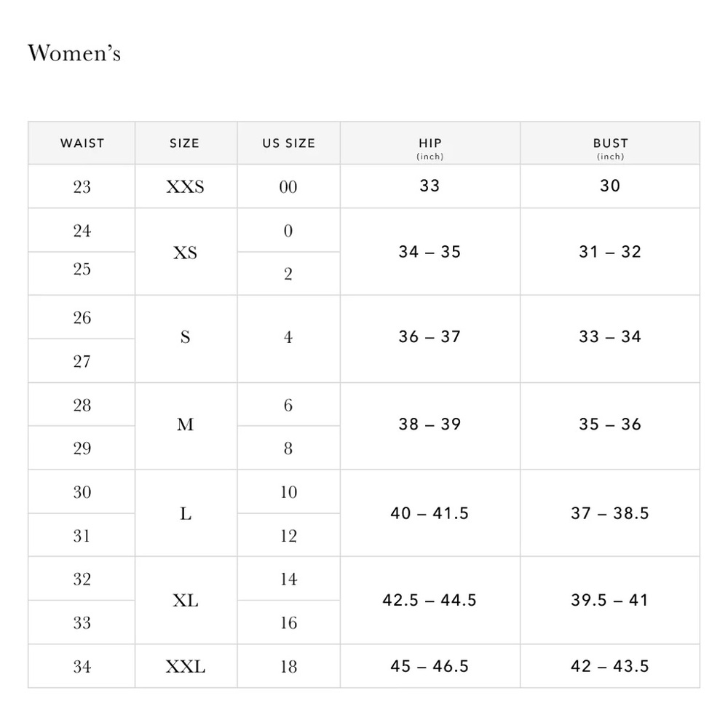This screenshot has width=728, height=728.
Task: Click hip range 36 – 37 cell
Action: tap(430, 339)
